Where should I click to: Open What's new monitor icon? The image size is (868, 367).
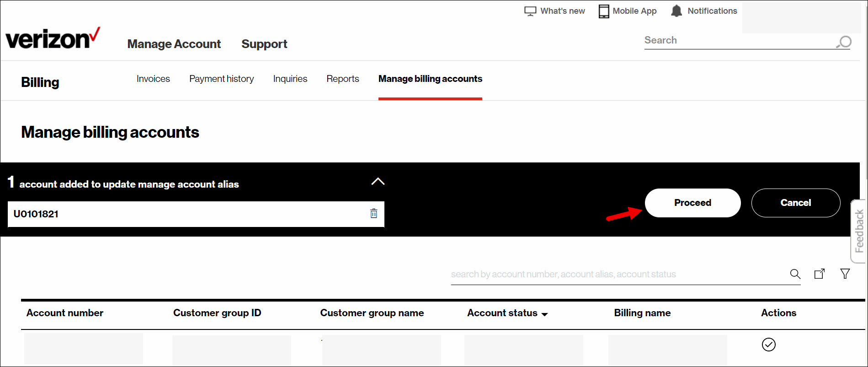pos(530,11)
